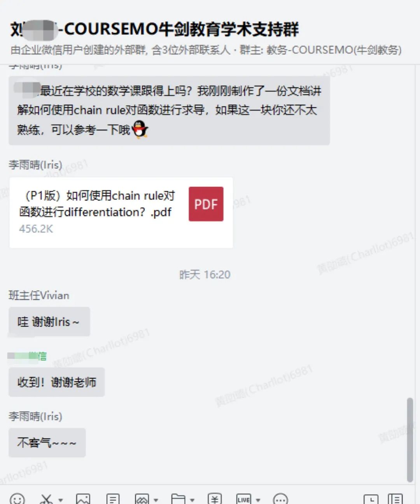Image resolution: width=420 pixels, height=504 pixels.
Task: Select the scissors screenshot tool
Action: point(46,499)
